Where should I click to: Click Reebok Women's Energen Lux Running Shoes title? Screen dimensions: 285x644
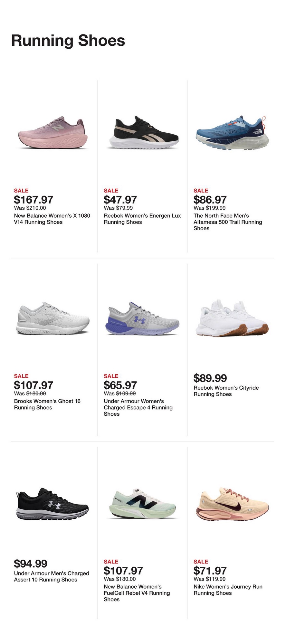click(x=142, y=219)
